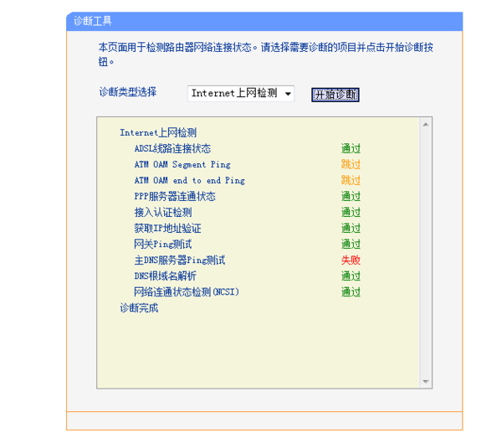Viewport: 502px width, 448px height.
Task: Open the 诊断类型选择 dropdown showing Internet上网检测
Action: tap(241, 94)
